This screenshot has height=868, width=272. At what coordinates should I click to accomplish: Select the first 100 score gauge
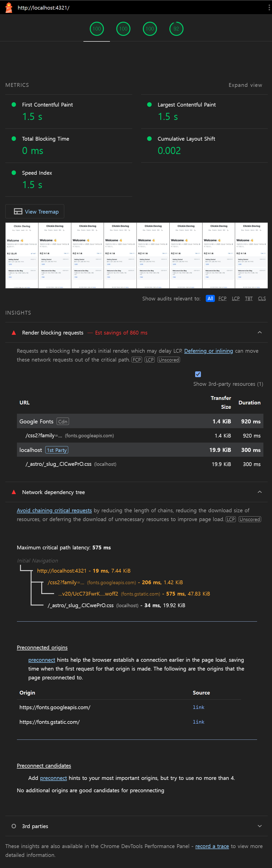[97, 29]
